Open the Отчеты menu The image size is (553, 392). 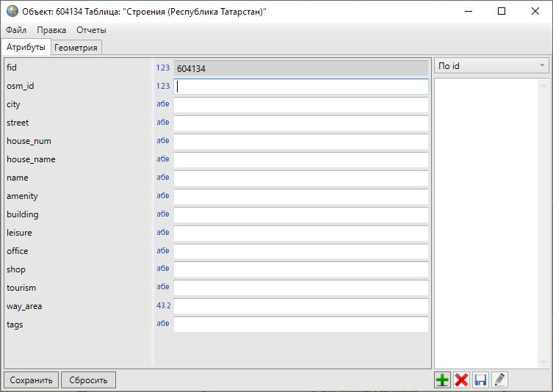[91, 30]
